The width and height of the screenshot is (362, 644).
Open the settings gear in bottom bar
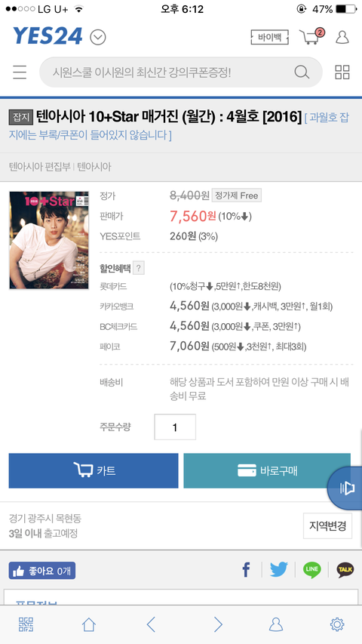tap(337, 624)
